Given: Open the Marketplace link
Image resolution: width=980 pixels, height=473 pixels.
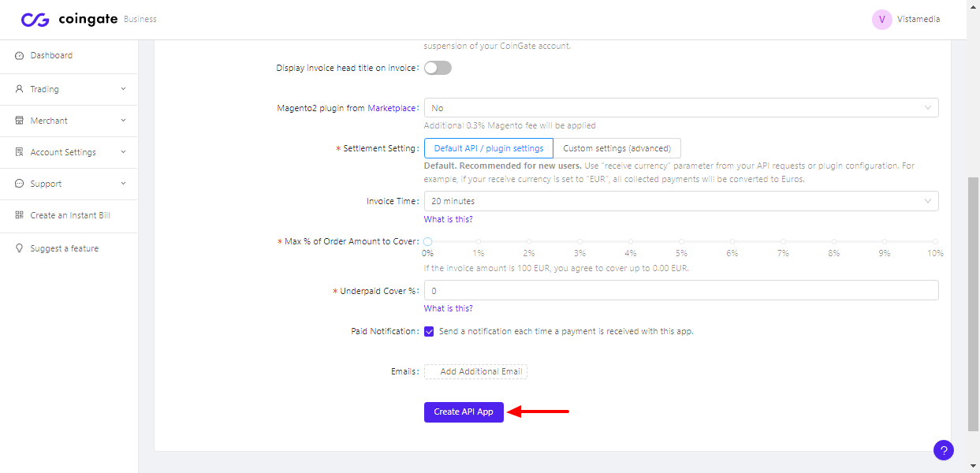Looking at the screenshot, I should tap(391, 108).
